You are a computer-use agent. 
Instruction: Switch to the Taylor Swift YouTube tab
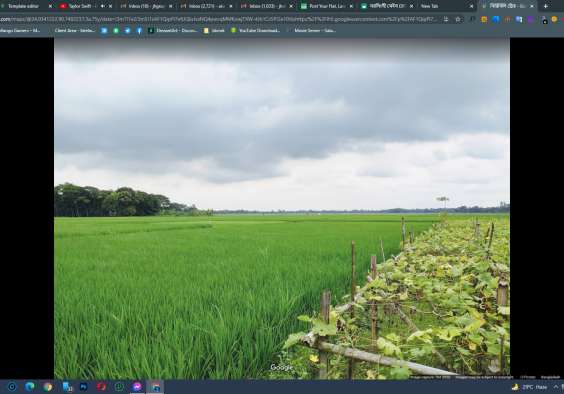[x=81, y=6]
